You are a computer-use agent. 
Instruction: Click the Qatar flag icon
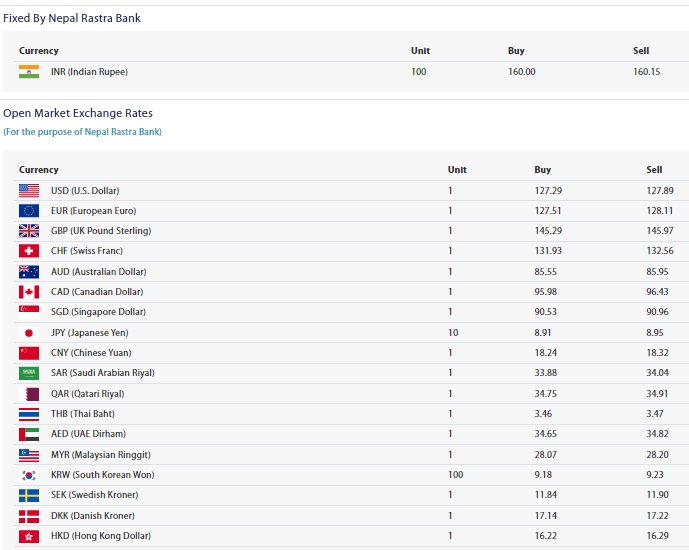click(29, 394)
